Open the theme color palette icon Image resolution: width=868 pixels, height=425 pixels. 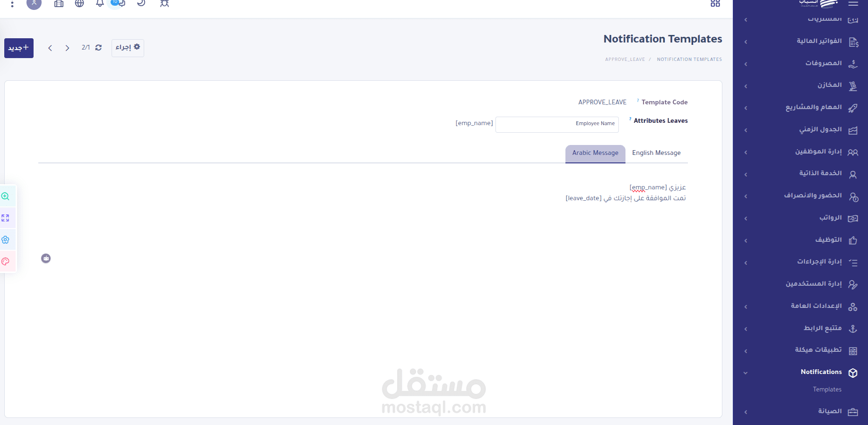(x=6, y=261)
